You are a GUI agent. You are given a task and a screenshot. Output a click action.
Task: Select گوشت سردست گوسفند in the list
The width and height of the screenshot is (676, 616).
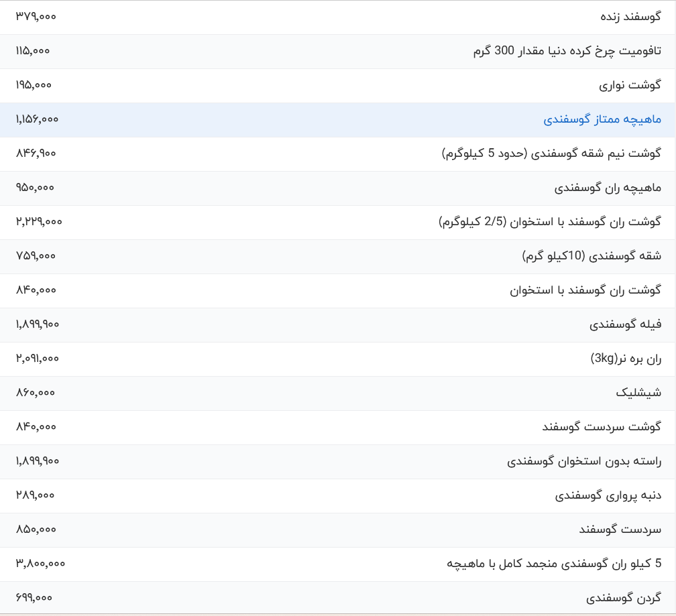point(602,427)
